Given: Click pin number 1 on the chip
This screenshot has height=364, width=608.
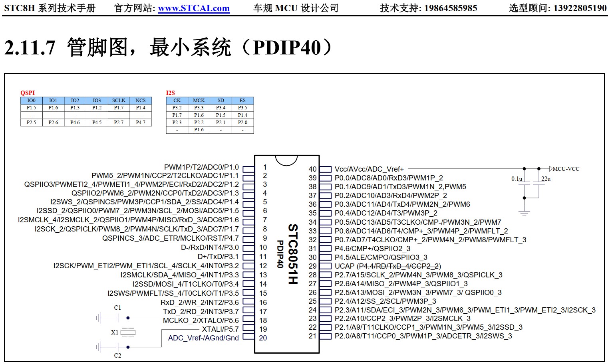Looking at the screenshot, I should [265, 167].
